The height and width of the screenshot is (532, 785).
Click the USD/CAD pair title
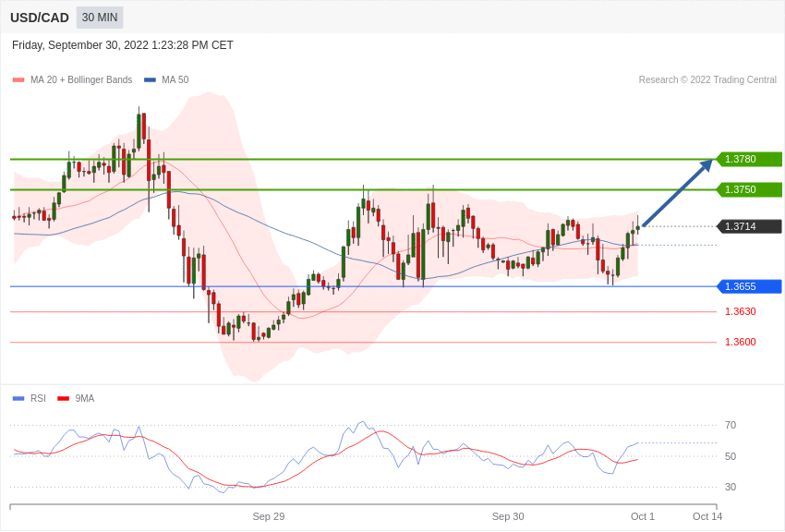pos(40,18)
